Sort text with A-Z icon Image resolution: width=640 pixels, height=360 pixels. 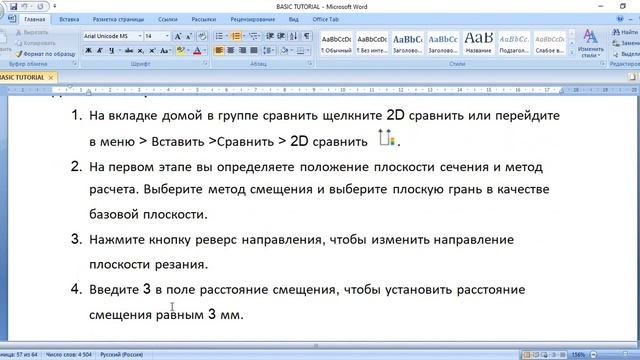tap(293, 36)
